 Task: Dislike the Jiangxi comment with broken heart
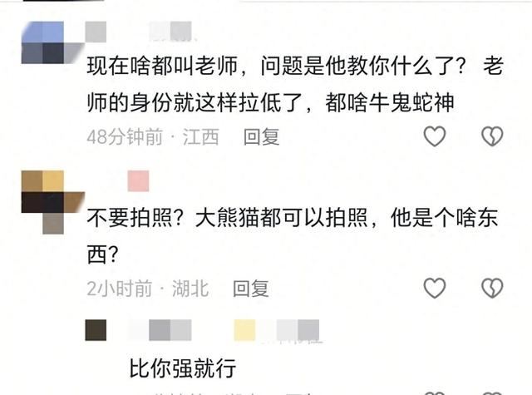click(492, 136)
